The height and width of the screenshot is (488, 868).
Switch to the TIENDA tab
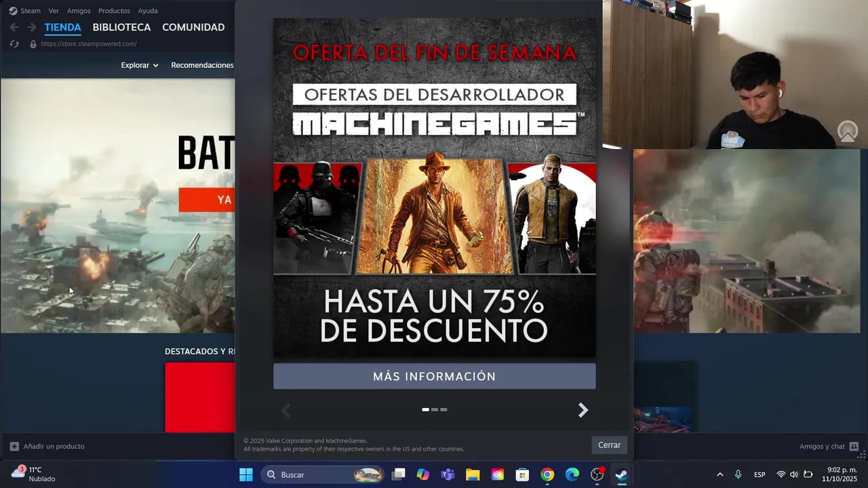(x=62, y=27)
